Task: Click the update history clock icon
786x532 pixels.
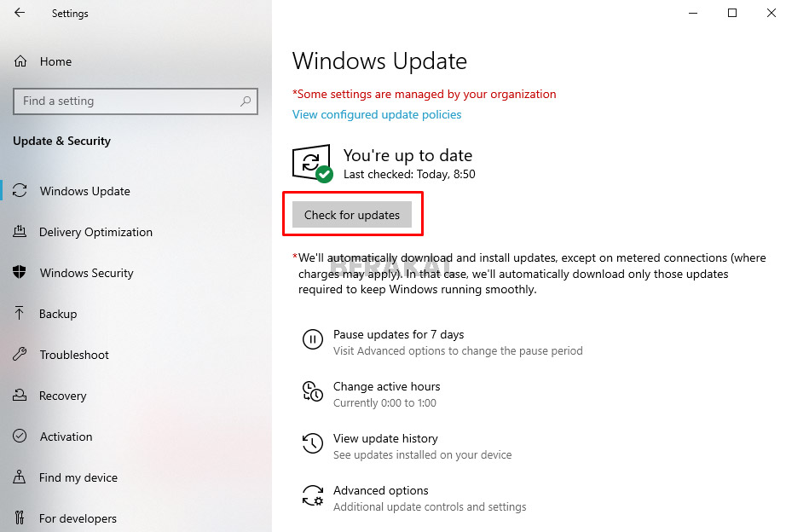Action: 312,443
